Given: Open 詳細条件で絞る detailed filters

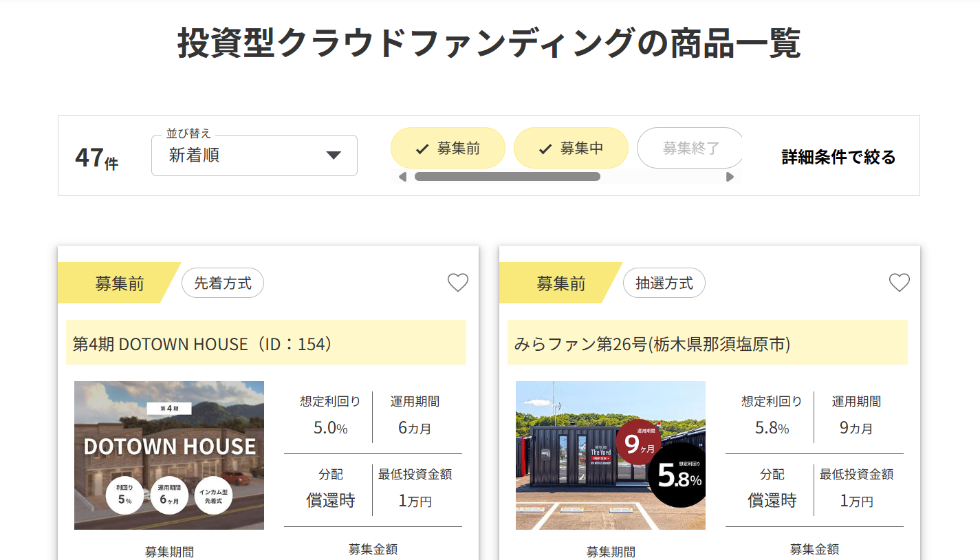Looking at the screenshot, I should [x=838, y=157].
